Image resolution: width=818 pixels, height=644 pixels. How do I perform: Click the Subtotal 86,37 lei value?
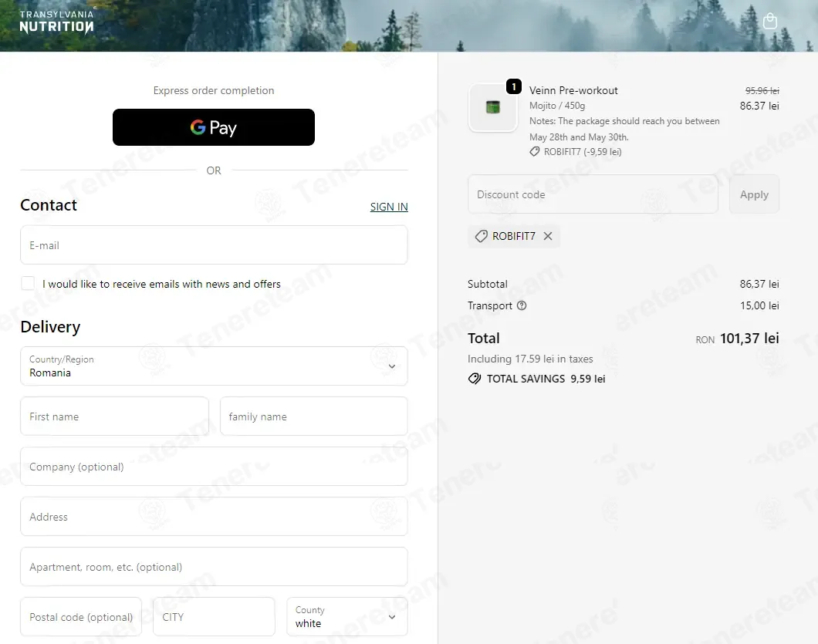759,284
